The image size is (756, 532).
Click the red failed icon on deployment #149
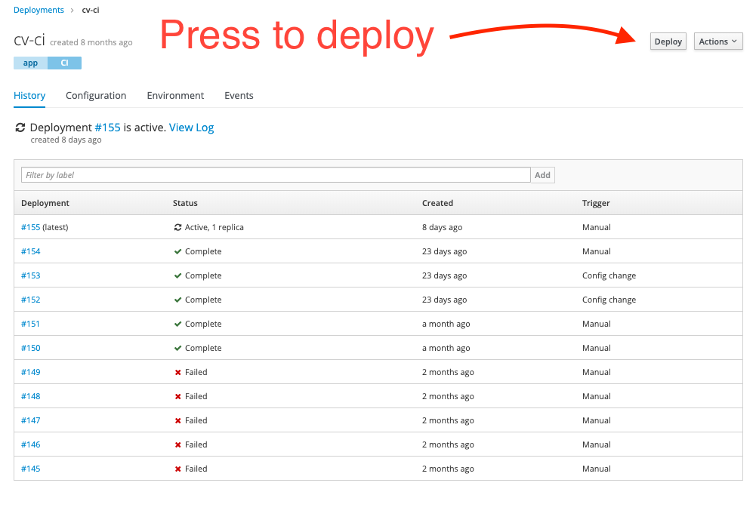point(177,372)
